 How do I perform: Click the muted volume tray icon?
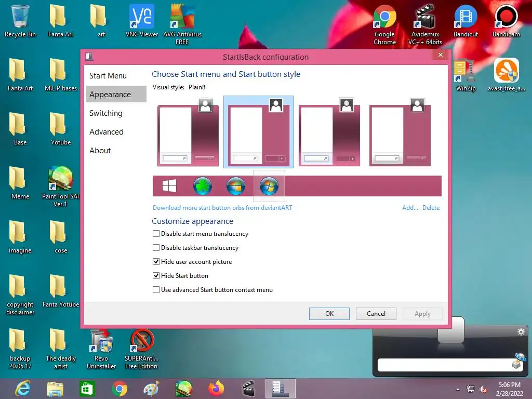[483, 389]
